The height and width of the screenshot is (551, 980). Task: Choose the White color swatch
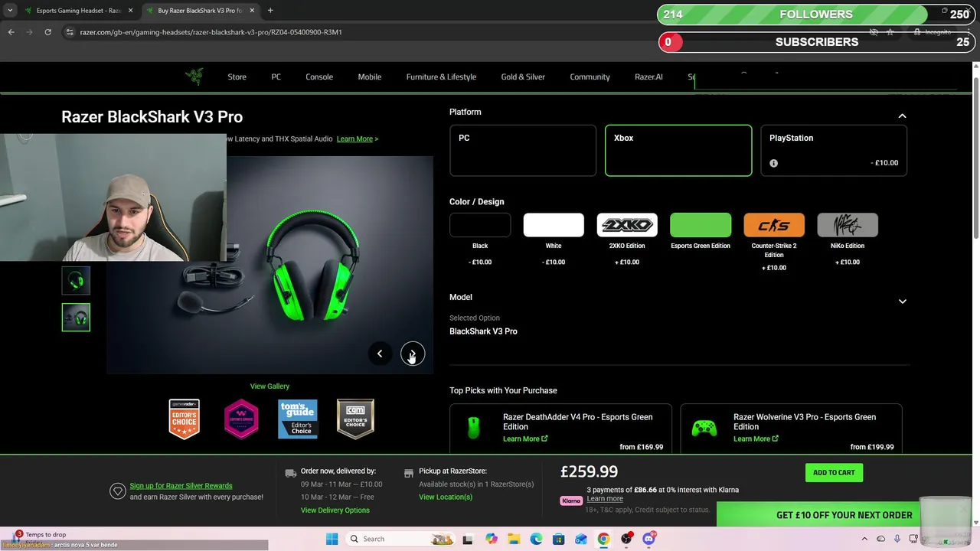[554, 225]
